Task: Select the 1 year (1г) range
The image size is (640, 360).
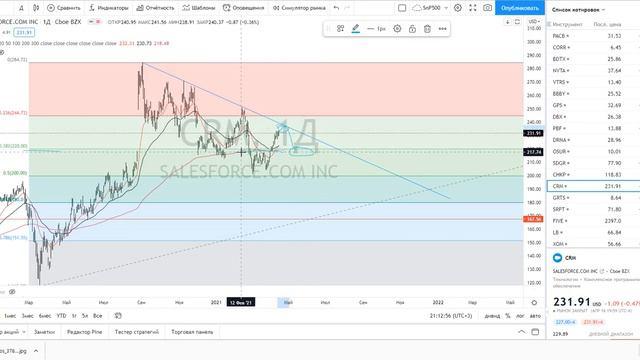Action: tap(74, 316)
